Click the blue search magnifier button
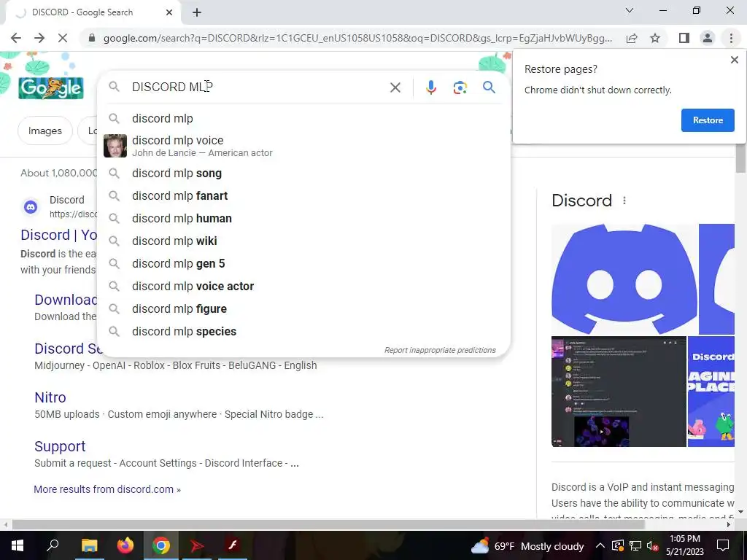 pos(489,87)
